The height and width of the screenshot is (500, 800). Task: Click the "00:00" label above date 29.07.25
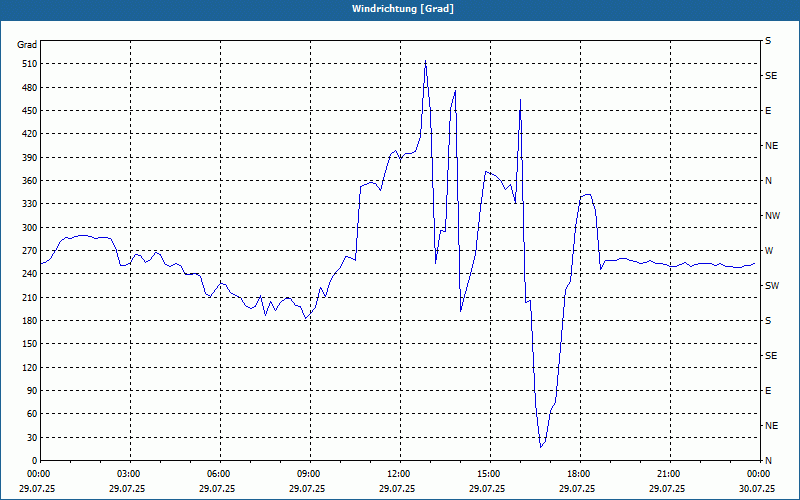(x=38, y=474)
